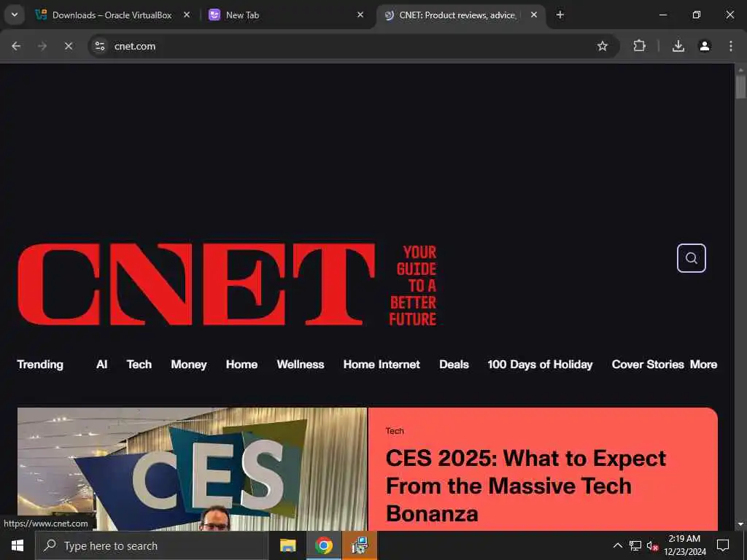Switch to the New Tab tab
Image resolution: width=747 pixels, height=560 pixels.
pyautogui.click(x=286, y=15)
